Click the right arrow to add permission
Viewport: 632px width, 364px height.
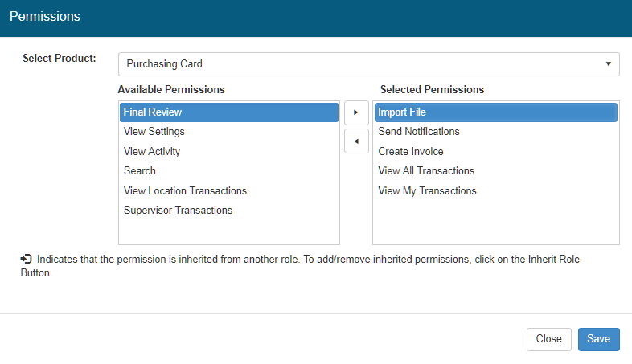356,112
